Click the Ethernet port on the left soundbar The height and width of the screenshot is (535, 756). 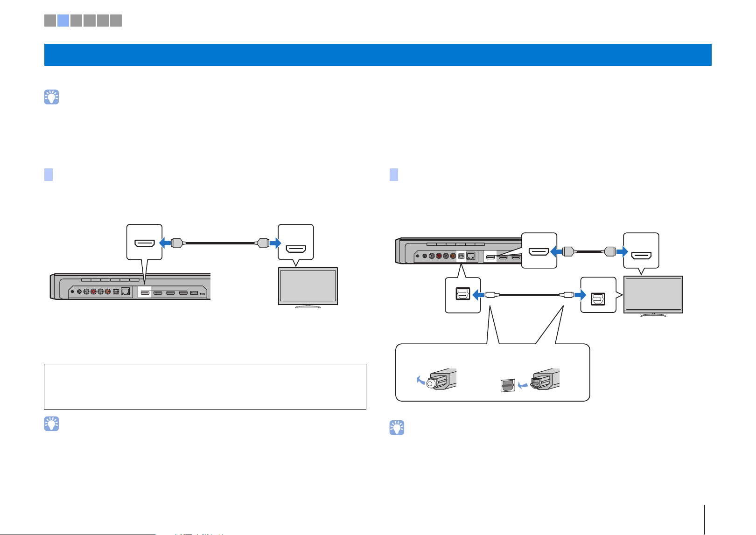(x=126, y=292)
